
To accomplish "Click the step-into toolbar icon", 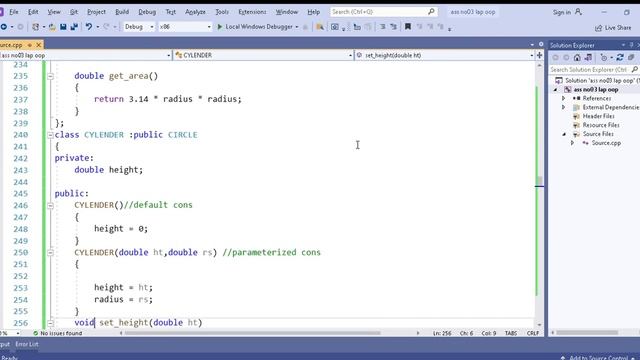I will pyautogui.click(x=357, y=27).
